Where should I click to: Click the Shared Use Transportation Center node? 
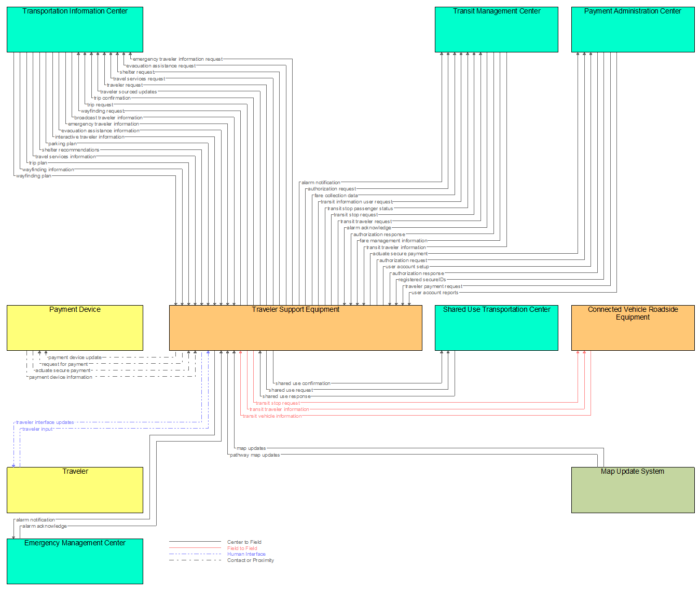tap(496, 328)
